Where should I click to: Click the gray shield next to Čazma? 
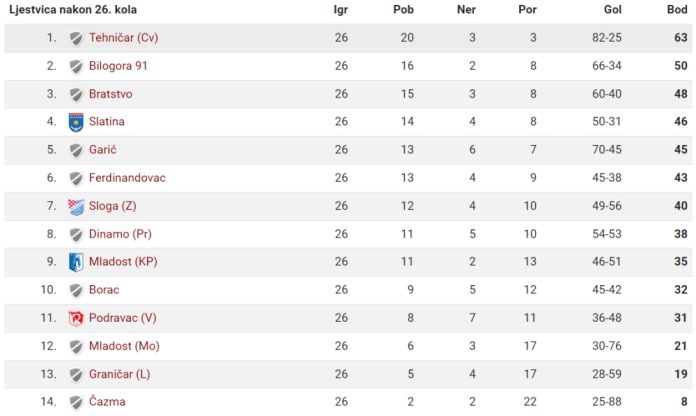pyautogui.click(x=76, y=403)
